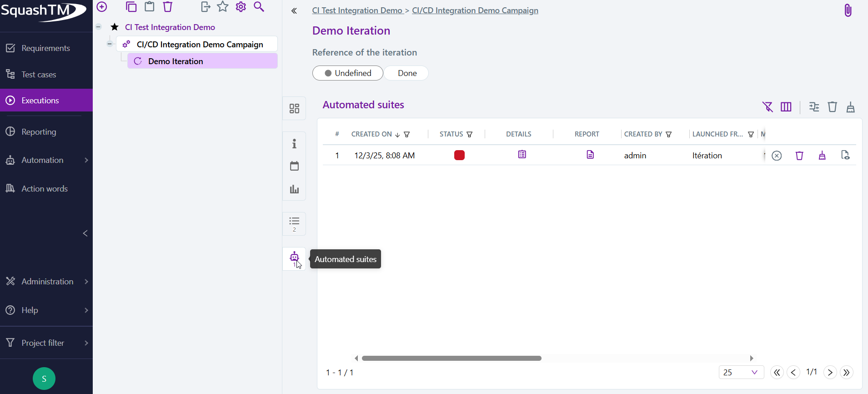
Task: Open the page size 25 dropdown
Action: [741, 372]
